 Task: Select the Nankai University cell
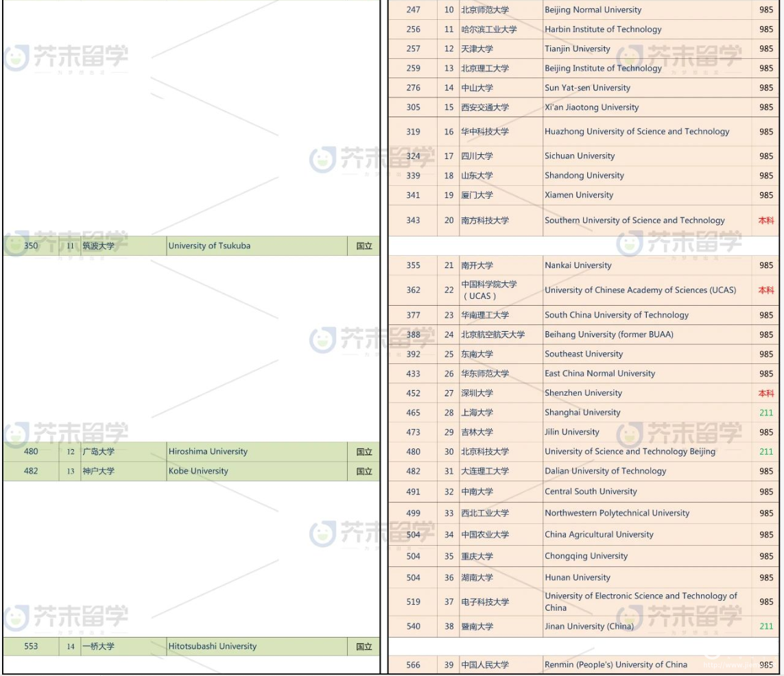click(647, 265)
